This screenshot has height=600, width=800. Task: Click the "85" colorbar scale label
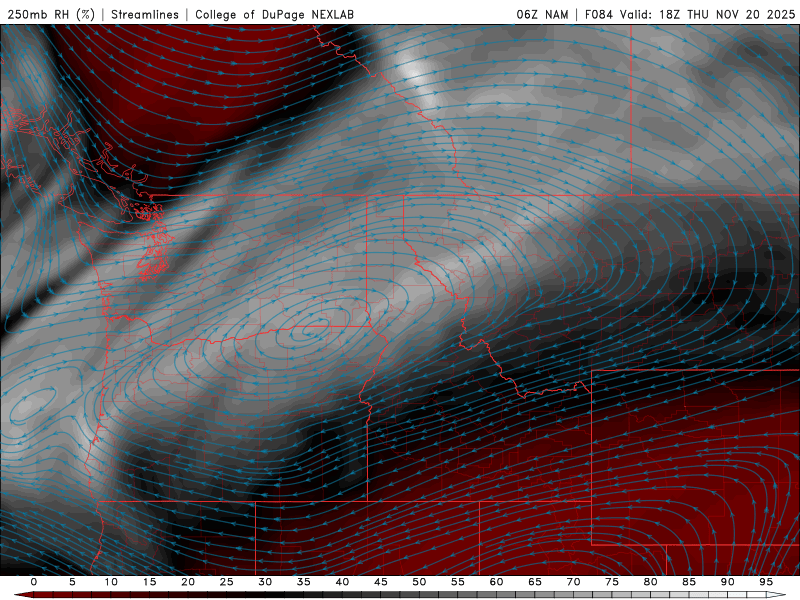pos(689,582)
